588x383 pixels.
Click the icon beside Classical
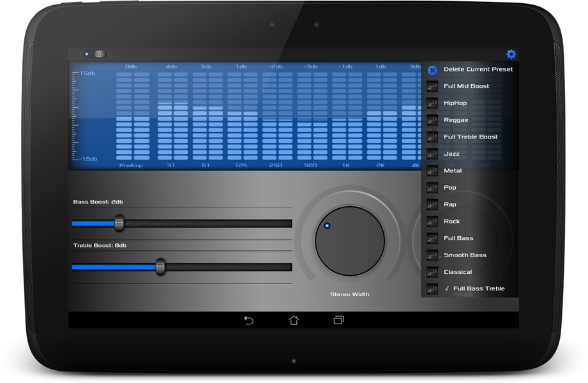tap(432, 272)
